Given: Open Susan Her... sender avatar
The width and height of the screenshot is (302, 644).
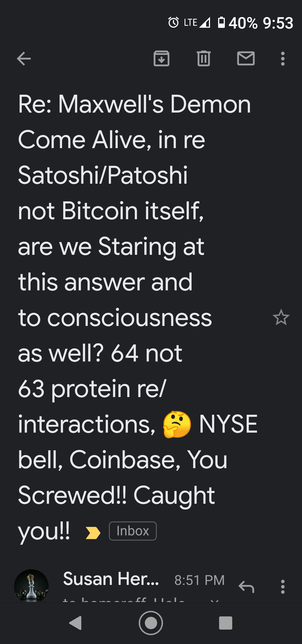Looking at the screenshot, I should pyautogui.click(x=31, y=586).
